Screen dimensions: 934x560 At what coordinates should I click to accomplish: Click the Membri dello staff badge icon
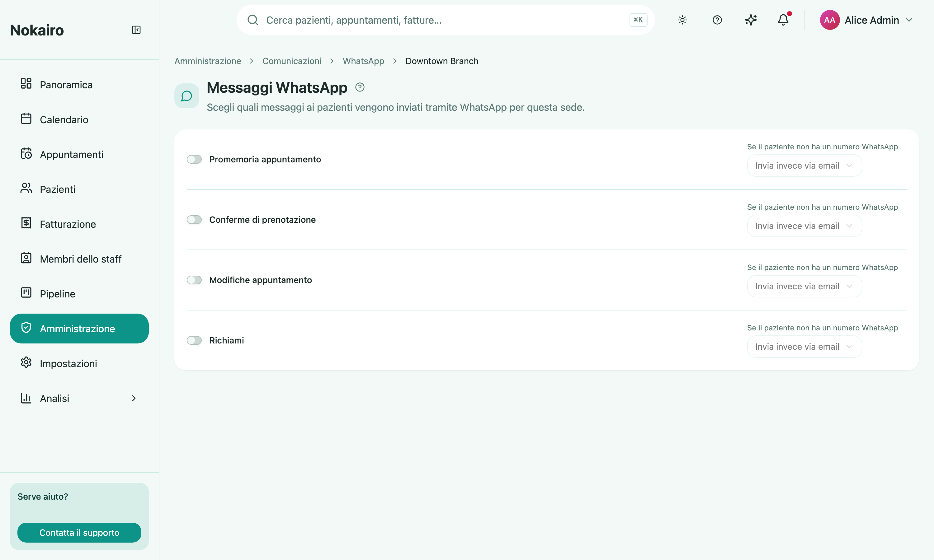click(26, 258)
